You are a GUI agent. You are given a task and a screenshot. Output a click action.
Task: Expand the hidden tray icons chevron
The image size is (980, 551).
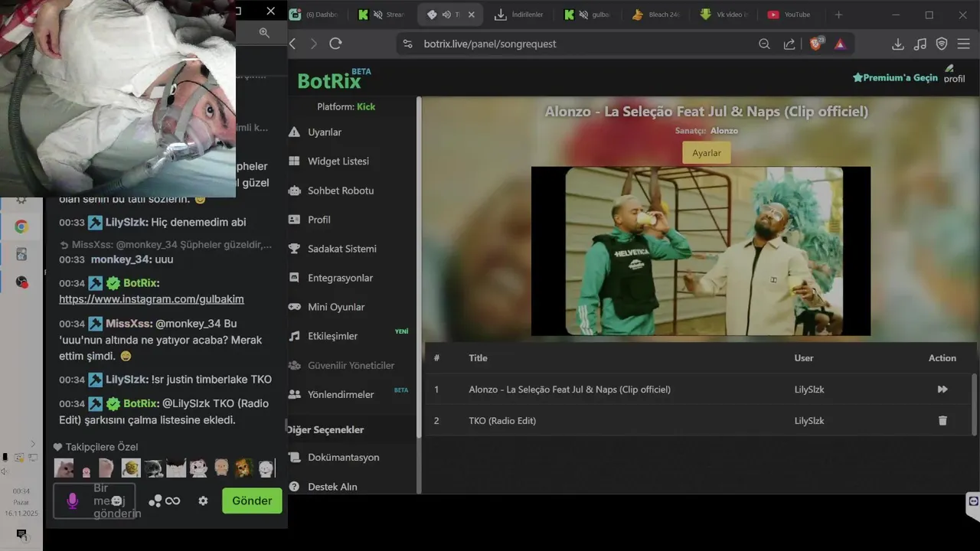32,444
